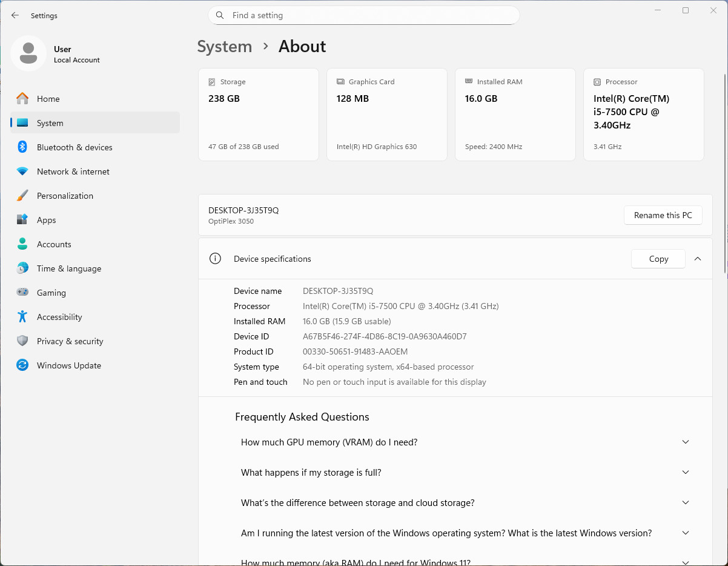
Task: Click the Storage card drive icon
Action: tap(212, 82)
